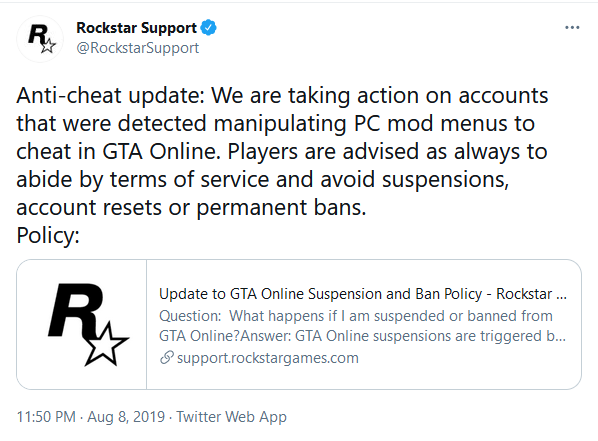Click the 'Policy:' line in the tweet
Screen dimensions: 598x441
click(x=48, y=235)
